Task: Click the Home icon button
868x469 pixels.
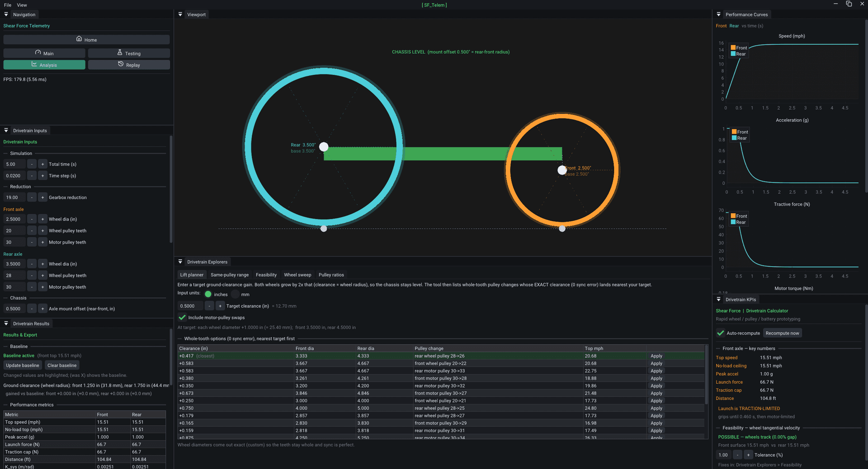Action: (x=86, y=40)
